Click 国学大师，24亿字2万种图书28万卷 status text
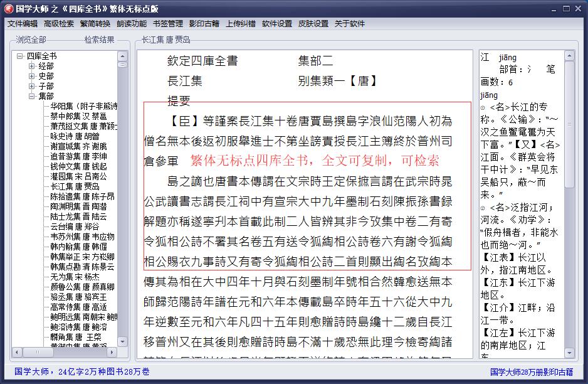This screenshot has height=384, width=588. (82, 371)
